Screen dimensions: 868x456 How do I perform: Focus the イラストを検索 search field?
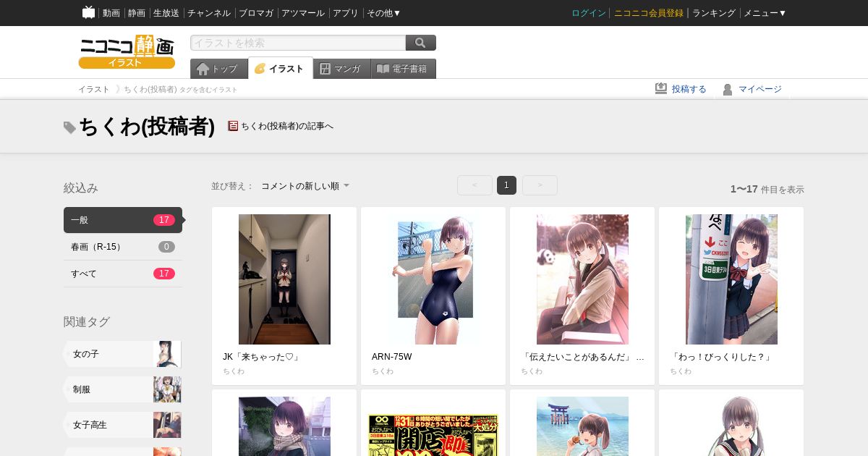click(x=298, y=43)
